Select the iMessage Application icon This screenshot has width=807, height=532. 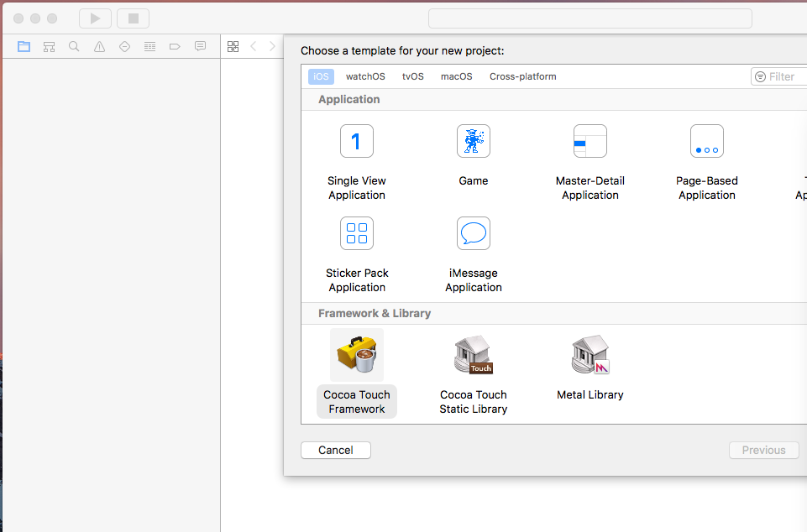click(x=474, y=233)
